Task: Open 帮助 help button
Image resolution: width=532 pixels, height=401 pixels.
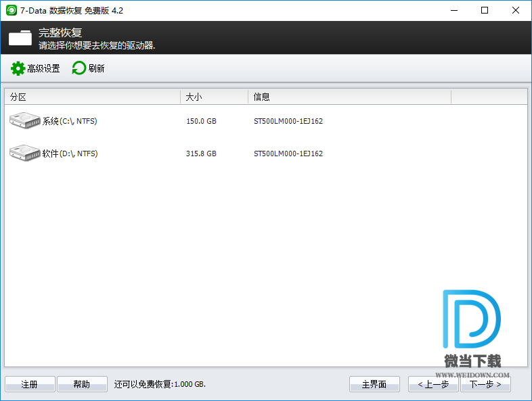Action: [82, 384]
